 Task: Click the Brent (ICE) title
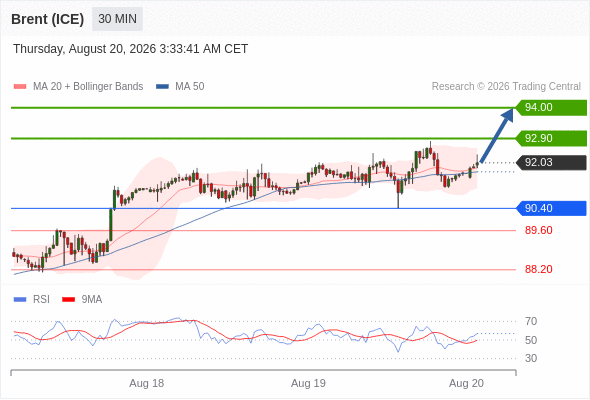[47, 19]
